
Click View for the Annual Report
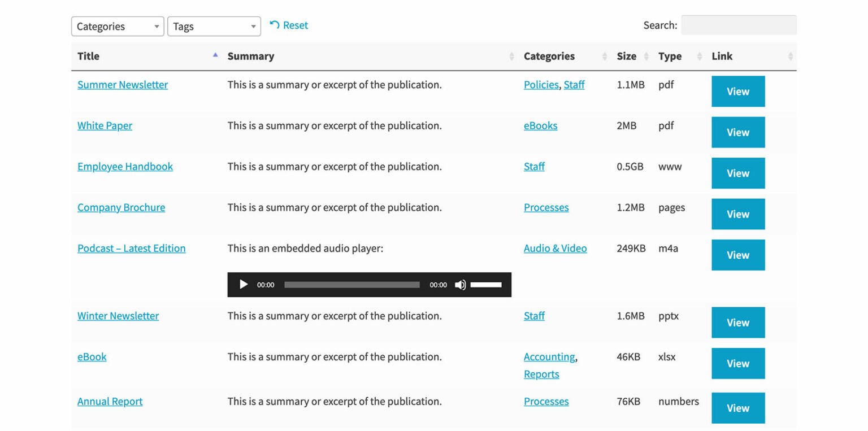[x=737, y=408]
